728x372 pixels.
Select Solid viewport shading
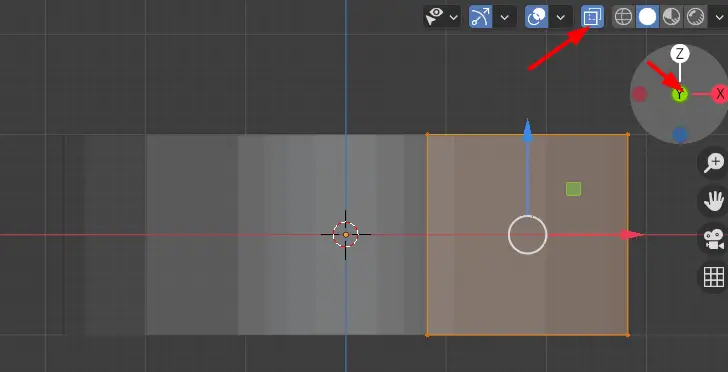pos(647,17)
